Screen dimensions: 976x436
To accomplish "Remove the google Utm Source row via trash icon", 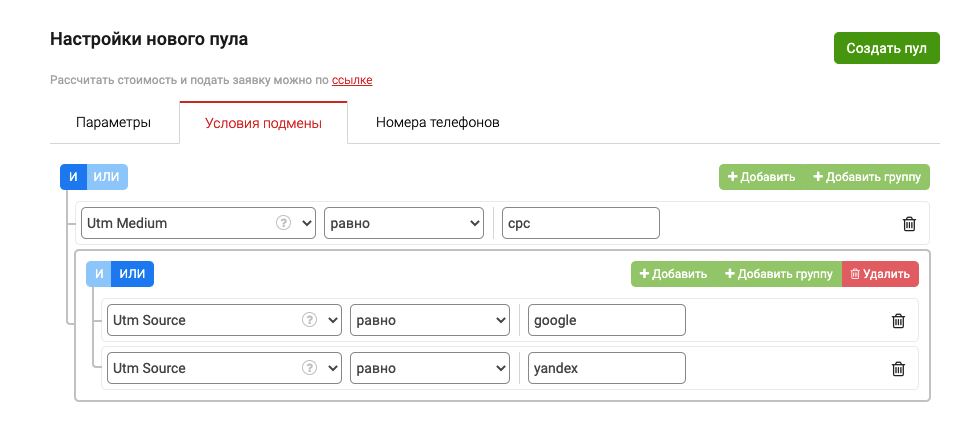I will pyautogui.click(x=898, y=321).
